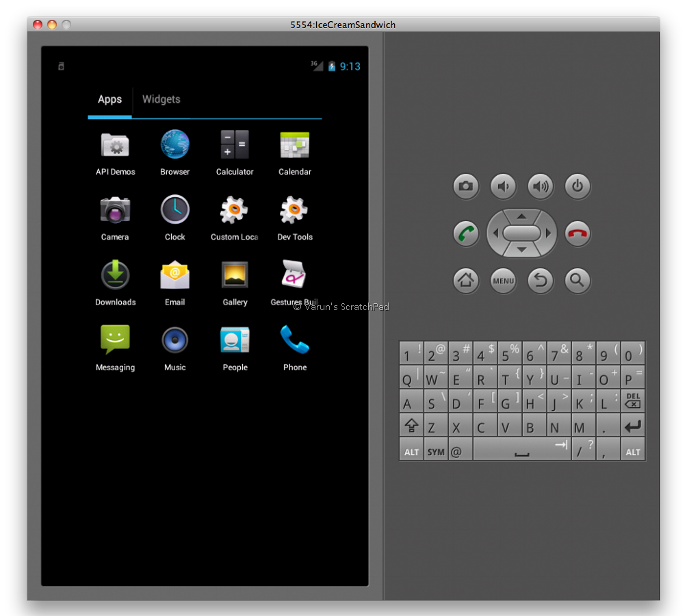This screenshot has width=687, height=616.
Task: Launch Dev Tools app
Action: (x=294, y=218)
